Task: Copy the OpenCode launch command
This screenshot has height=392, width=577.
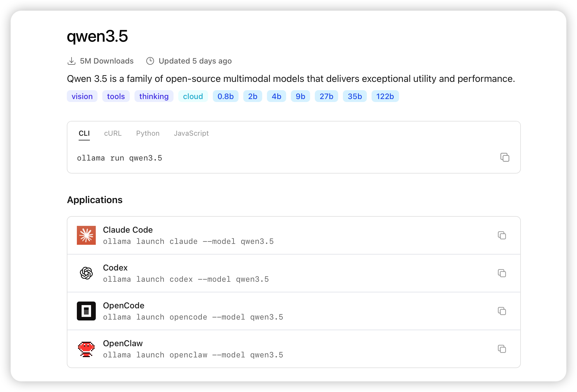Action: (502, 311)
